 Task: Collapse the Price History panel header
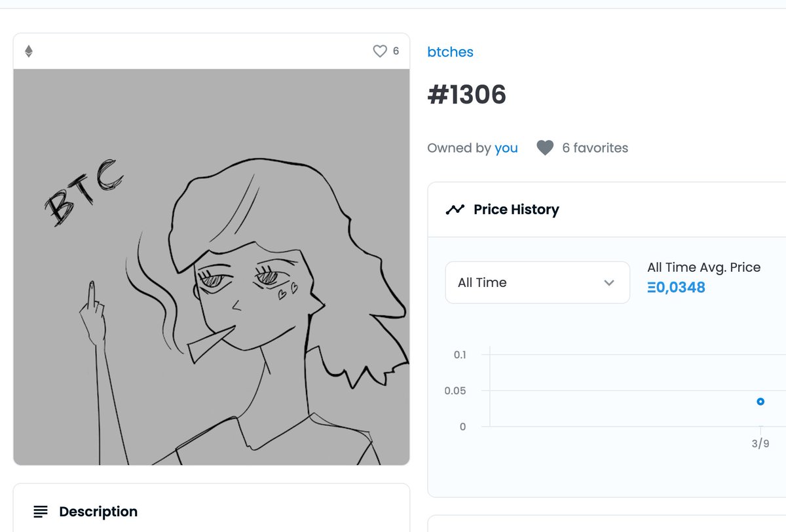tap(607, 210)
